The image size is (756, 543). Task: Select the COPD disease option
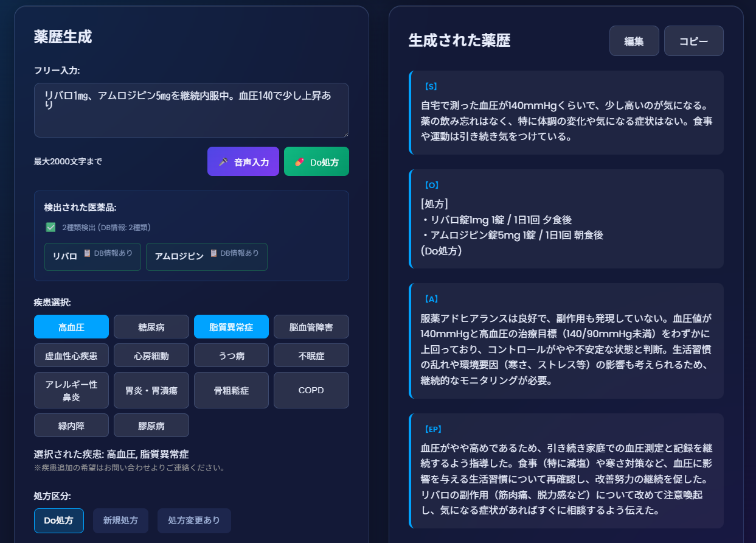tap(311, 390)
